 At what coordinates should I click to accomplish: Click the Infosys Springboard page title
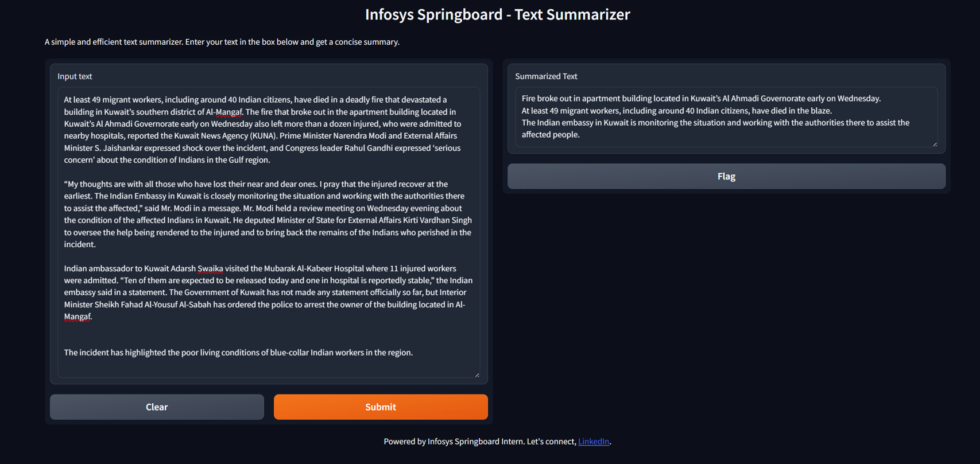[x=497, y=14]
